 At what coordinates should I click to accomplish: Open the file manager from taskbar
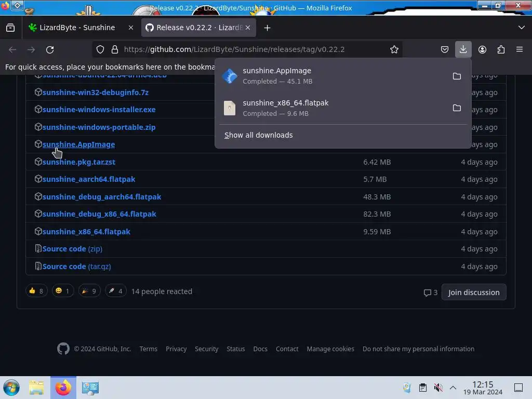coord(36,388)
